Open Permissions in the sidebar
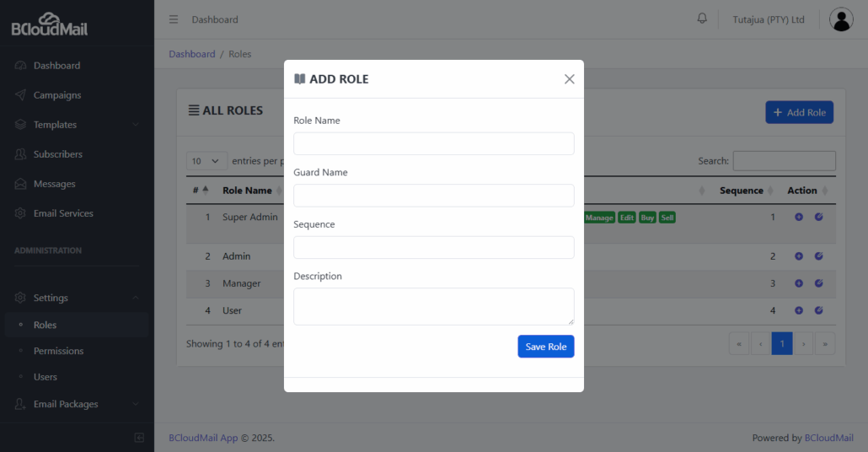This screenshot has height=452, width=868. coord(58,351)
